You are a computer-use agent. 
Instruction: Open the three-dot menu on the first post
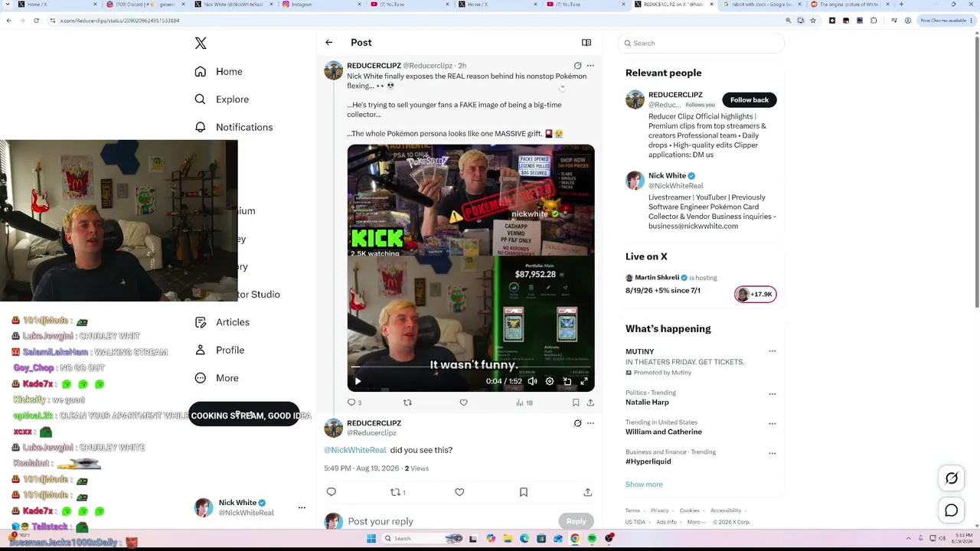pos(590,66)
